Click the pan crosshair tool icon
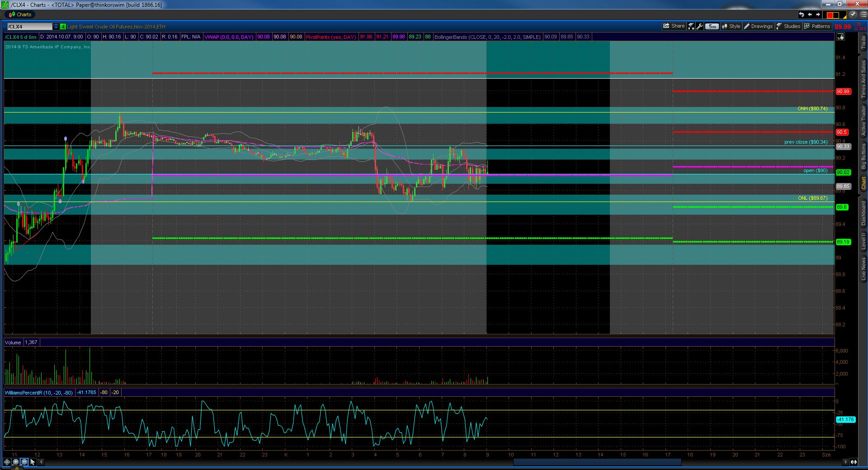The width and height of the screenshot is (868, 470). (7, 462)
